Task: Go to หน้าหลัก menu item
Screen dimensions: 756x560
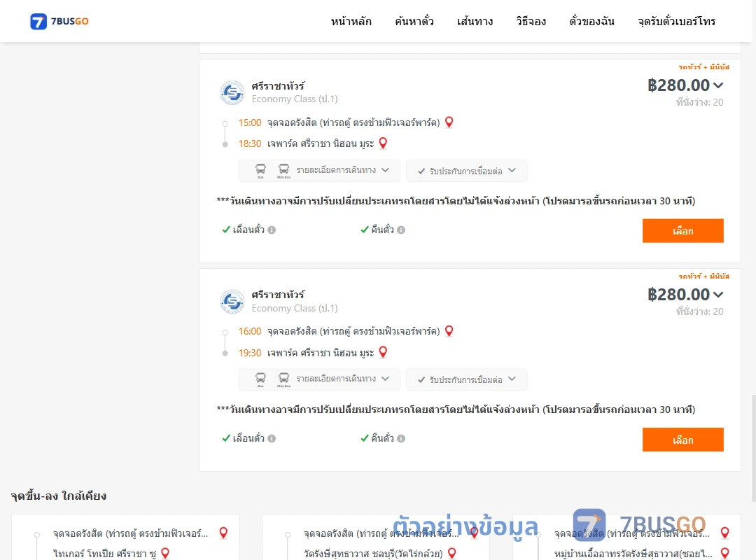Action: coord(351,21)
